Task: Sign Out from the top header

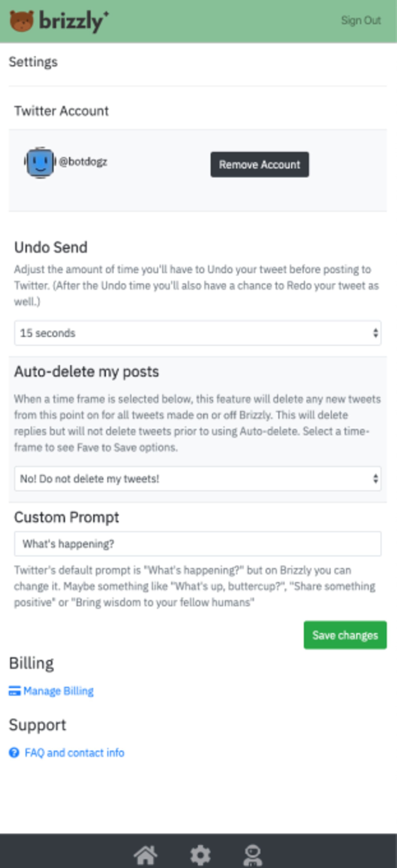Action: coord(361,20)
